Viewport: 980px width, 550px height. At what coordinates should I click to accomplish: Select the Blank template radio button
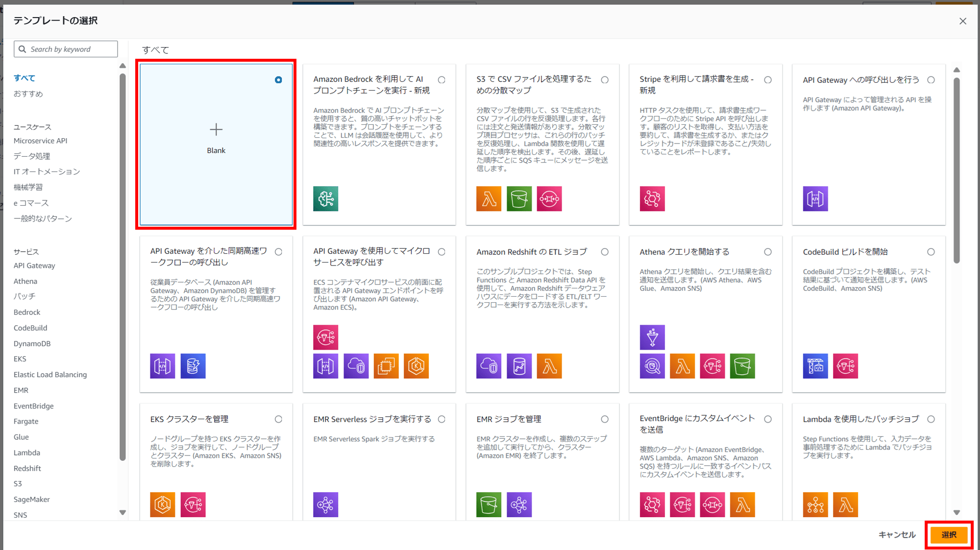coord(278,80)
